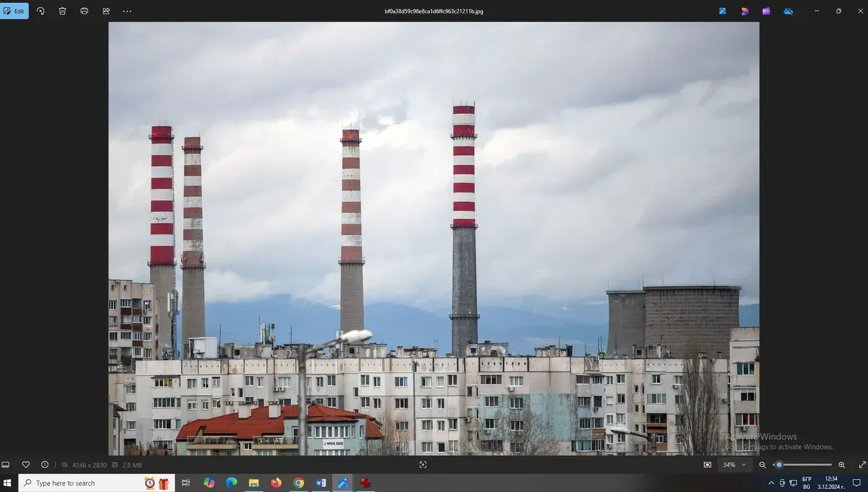The width and height of the screenshot is (868, 492).
Task: Print the photo using the printer icon
Action: click(84, 11)
